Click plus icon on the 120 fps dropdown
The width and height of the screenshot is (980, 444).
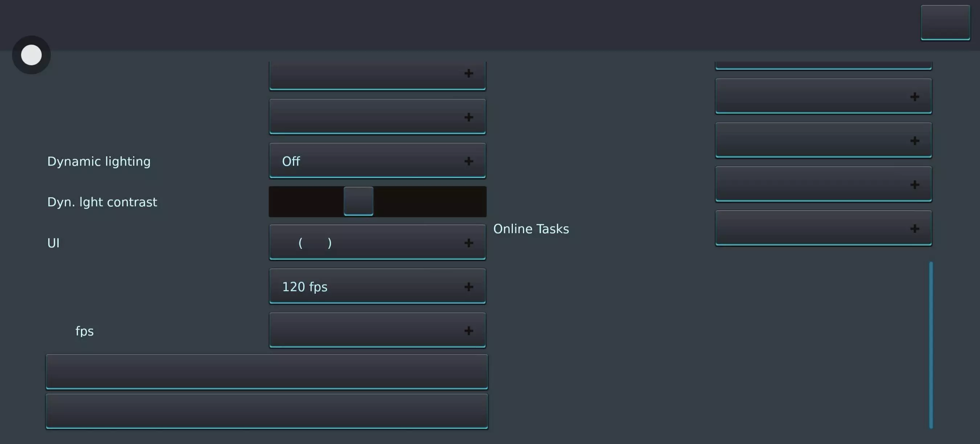click(x=469, y=287)
